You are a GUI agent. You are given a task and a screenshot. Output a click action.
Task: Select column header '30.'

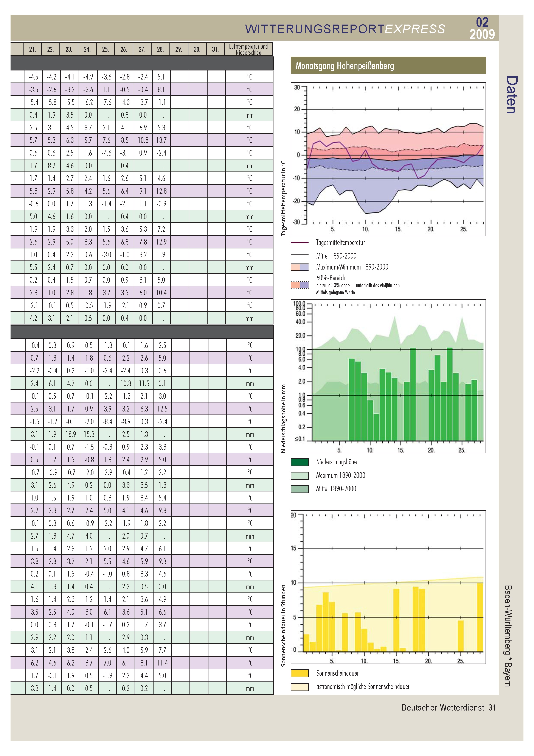[x=197, y=49]
